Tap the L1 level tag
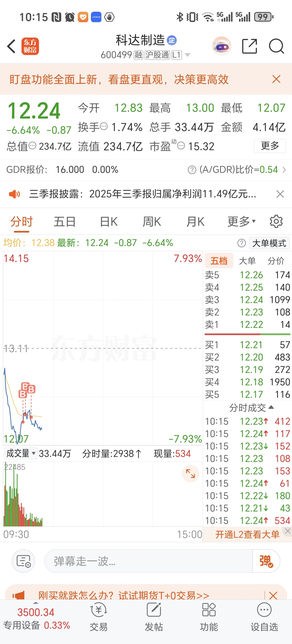Image resolution: width=292 pixels, height=644 pixels. tap(177, 55)
